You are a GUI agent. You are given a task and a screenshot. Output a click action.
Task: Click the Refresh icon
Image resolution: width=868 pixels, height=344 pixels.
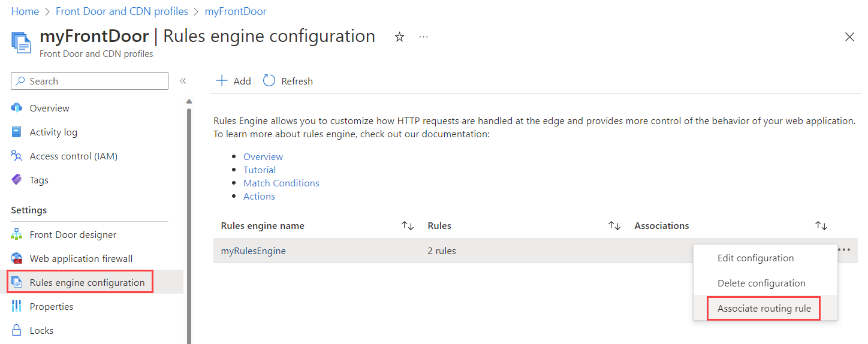pyautogui.click(x=269, y=81)
